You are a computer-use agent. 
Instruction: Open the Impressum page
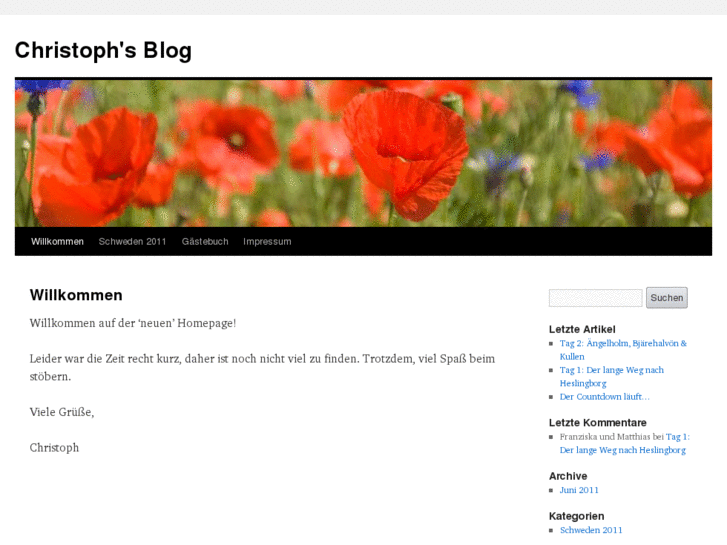(267, 242)
